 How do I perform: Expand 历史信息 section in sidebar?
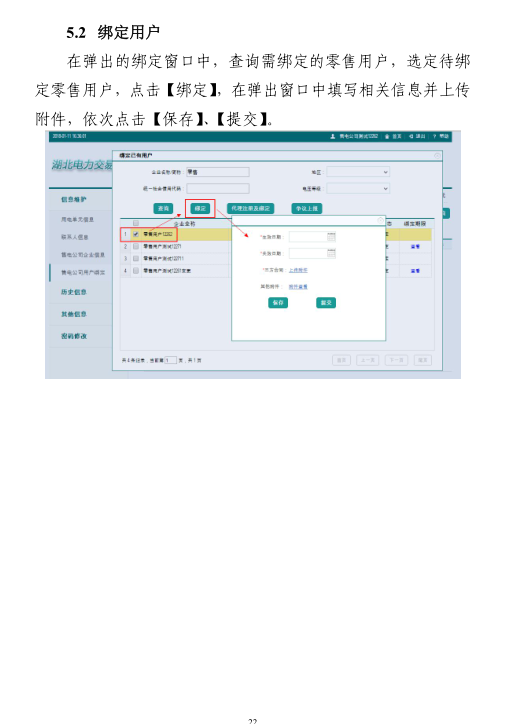[x=74, y=292]
